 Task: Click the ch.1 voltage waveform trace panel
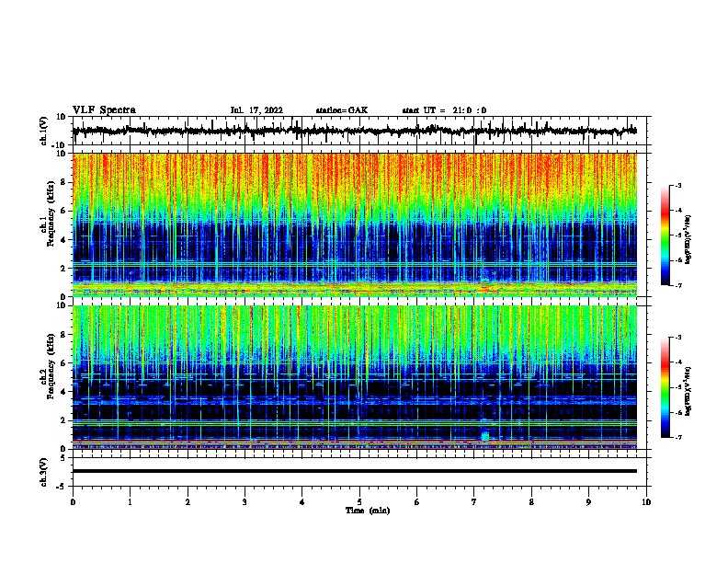click(x=359, y=131)
